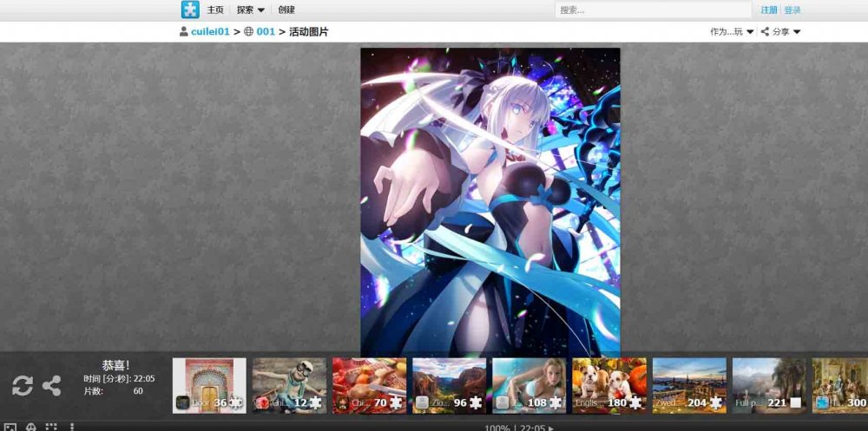Image resolution: width=868 pixels, height=431 pixels.
Task: Open the 221-piece Full p... painting puzzle
Action: point(769,386)
